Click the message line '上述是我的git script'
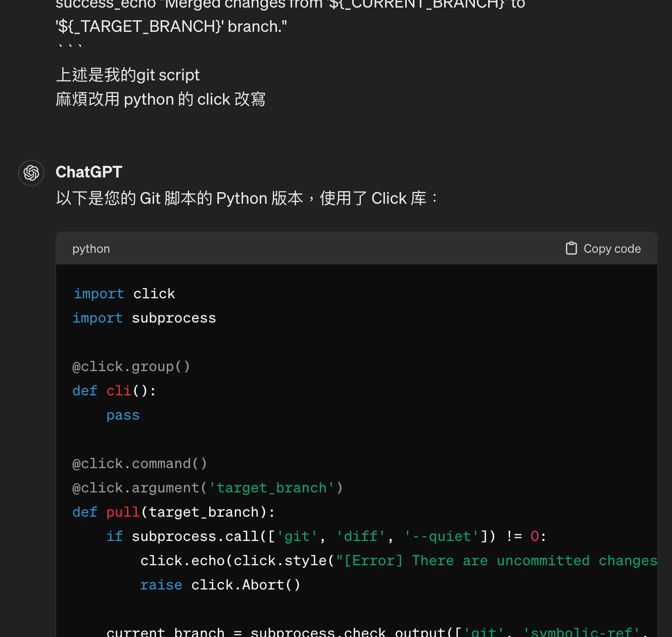Image resolution: width=672 pixels, height=637 pixels. click(128, 75)
